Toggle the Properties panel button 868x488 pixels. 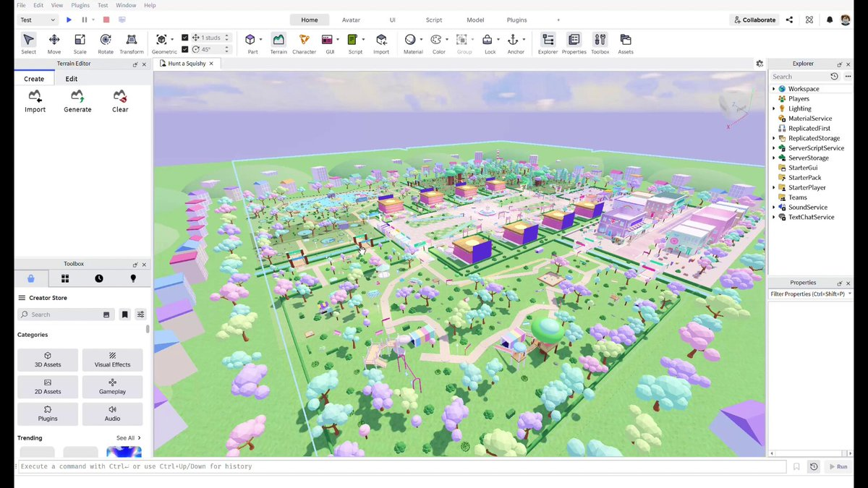point(574,43)
